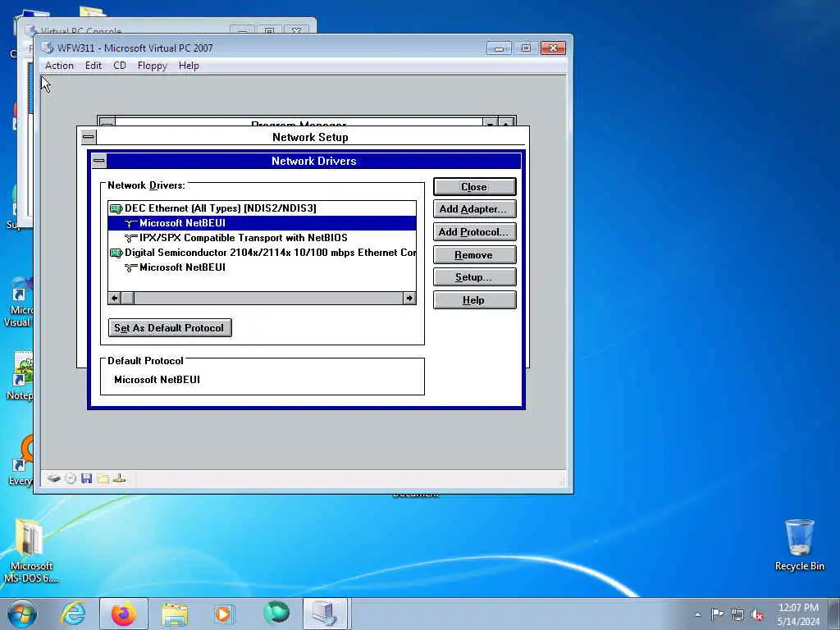This screenshot has width=840, height=630.
Task: Click the Default Protocol Microsoft NetBEUI text
Action: [157, 380]
